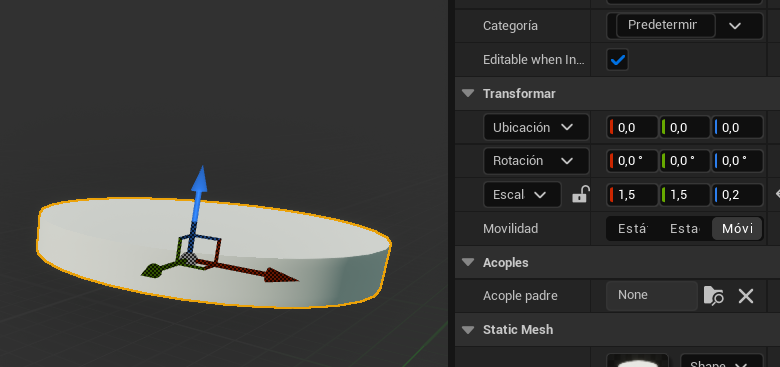The image size is (780, 367).
Task: Uncheck the Editable when Inherited checkbox
Action: pyautogui.click(x=617, y=60)
